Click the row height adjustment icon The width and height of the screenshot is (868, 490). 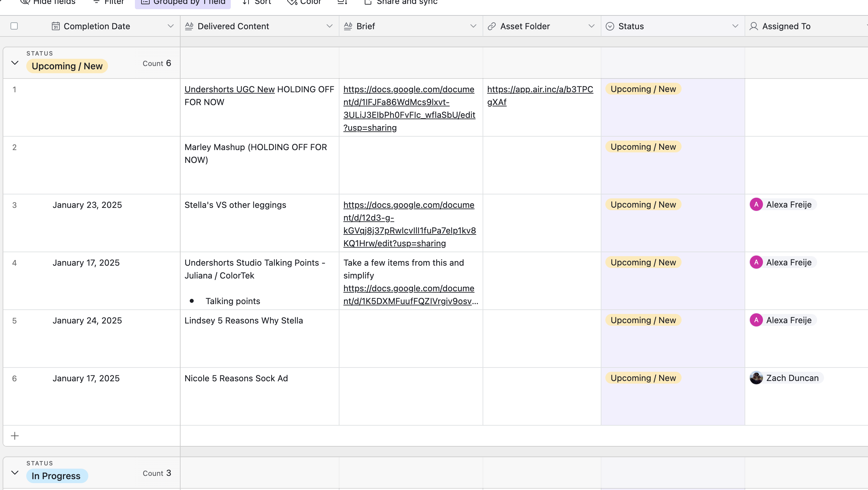342,2
